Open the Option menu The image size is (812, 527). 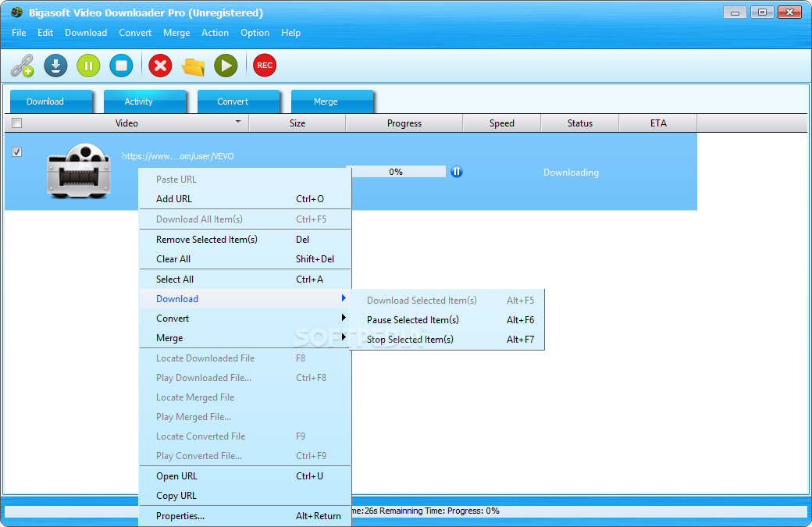click(255, 33)
